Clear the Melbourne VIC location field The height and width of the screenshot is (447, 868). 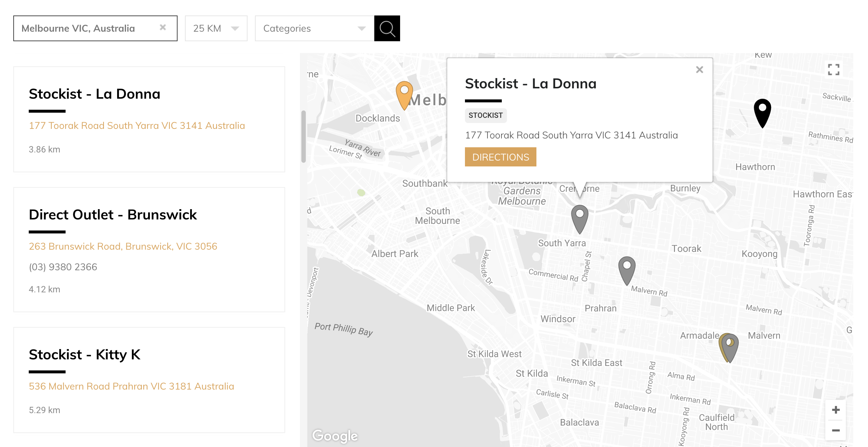pos(163,27)
